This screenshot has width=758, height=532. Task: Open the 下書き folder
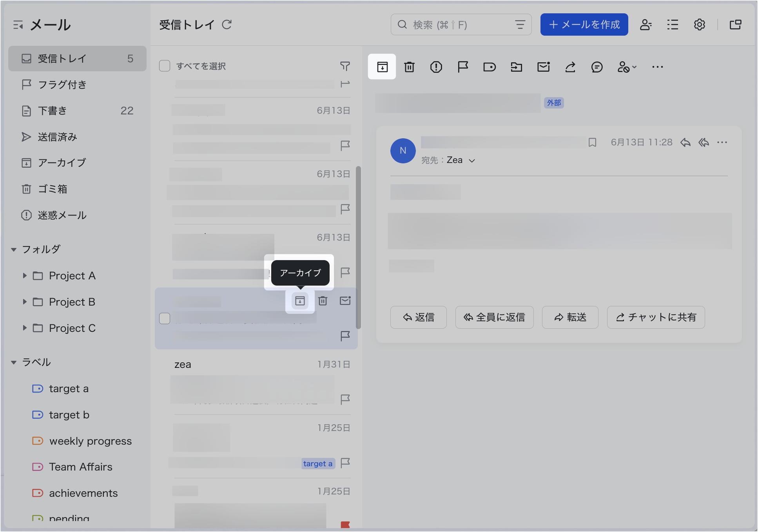coord(53,111)
